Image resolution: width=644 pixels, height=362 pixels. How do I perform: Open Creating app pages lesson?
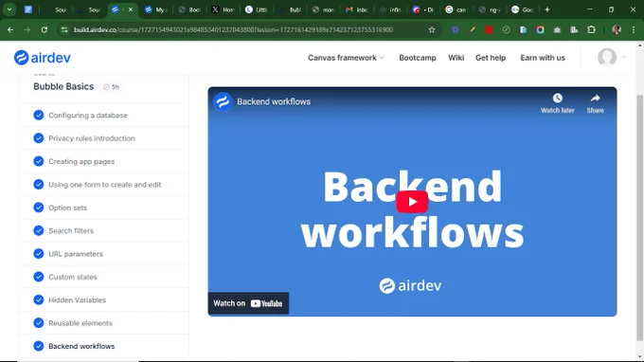coord(81,161)
